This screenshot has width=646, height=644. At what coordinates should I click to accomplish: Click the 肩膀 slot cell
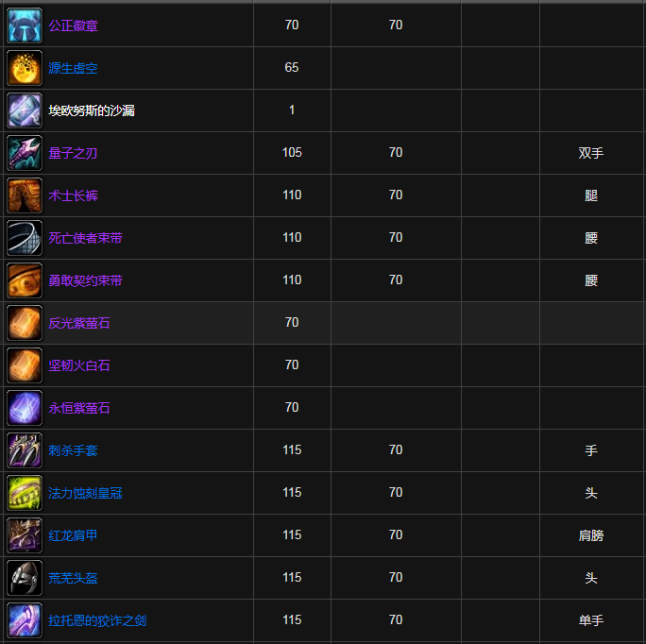pos(591,535)
